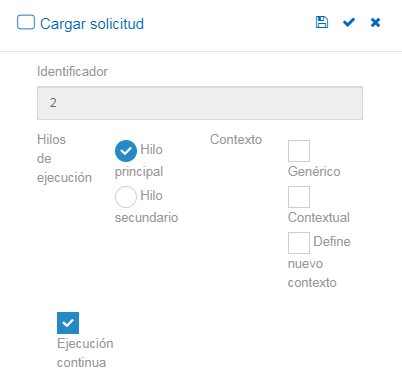The height and width of the screenshot is (386, 402).
Task: Enable the Genérico checkbox
Action: [x=299, y=151]
